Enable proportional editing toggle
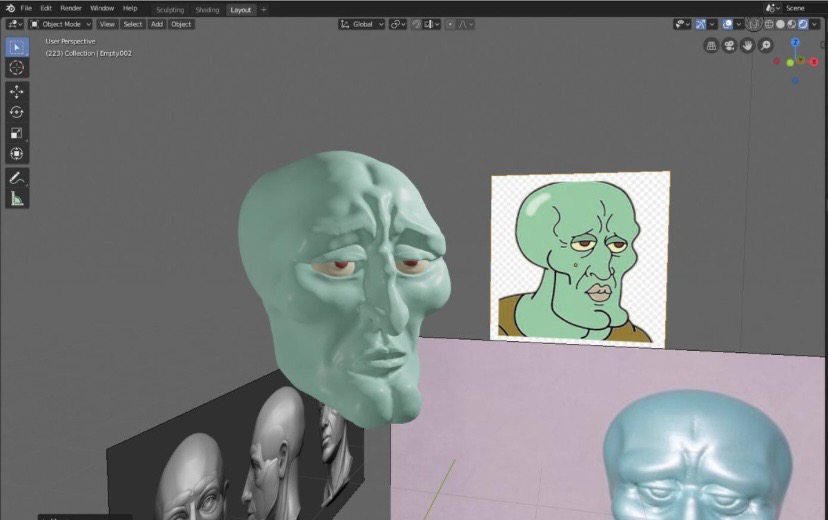828x520 pixels. 451,24
